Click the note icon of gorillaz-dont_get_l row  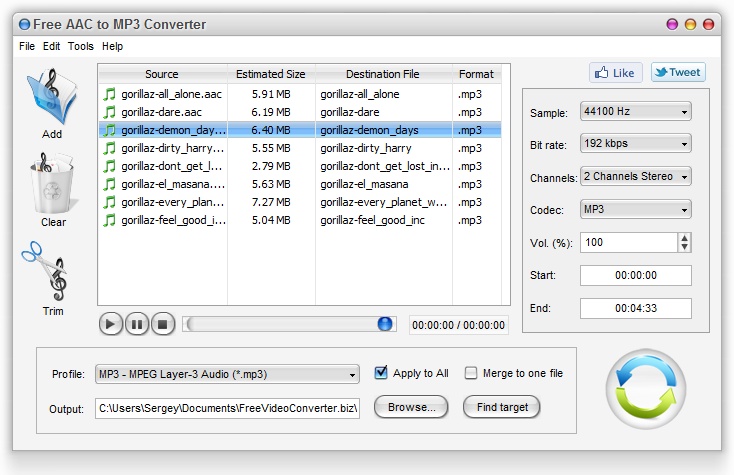point(109,166)
